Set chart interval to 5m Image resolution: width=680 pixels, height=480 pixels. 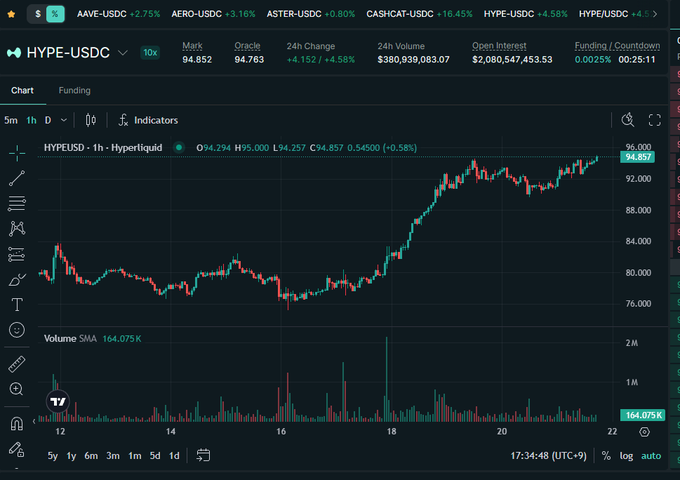click(x=11, y=120)
